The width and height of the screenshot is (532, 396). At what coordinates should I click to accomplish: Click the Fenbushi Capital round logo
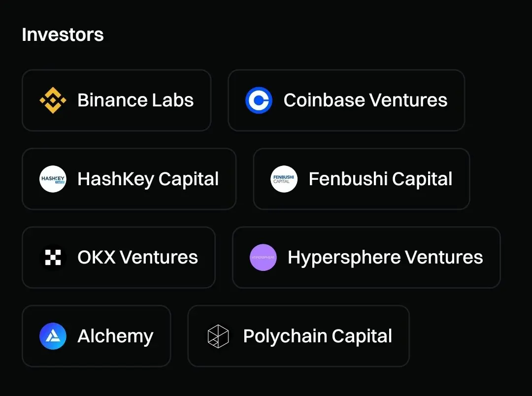click(x=284, y=179)
